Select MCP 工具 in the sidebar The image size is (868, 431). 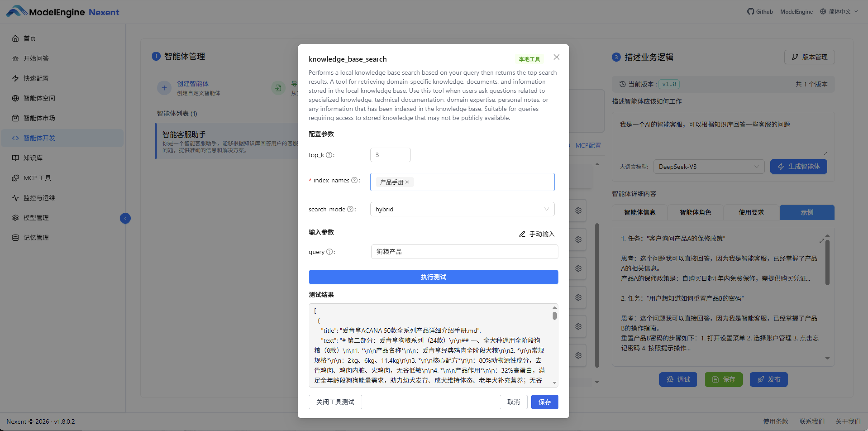tap(37, 178)
